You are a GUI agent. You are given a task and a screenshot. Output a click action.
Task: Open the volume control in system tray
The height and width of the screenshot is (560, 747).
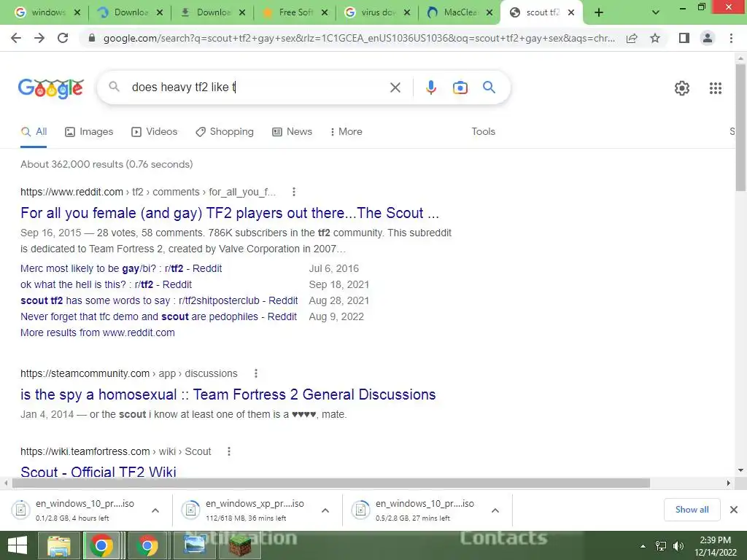pos(678,546)
